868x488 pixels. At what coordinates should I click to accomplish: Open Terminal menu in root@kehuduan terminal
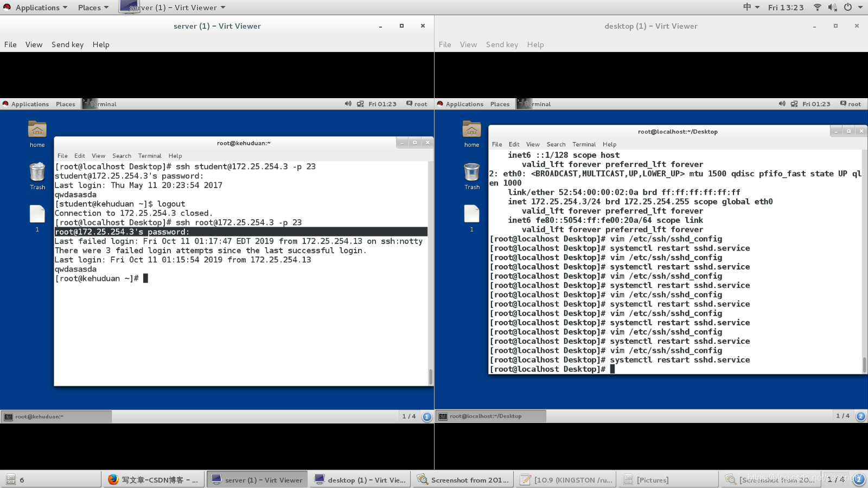[150, 156]
